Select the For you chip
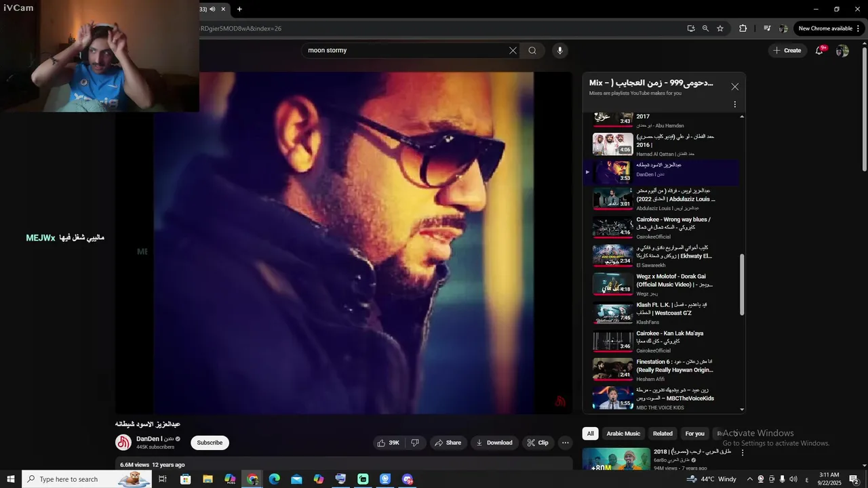The height and width of the screenshot is (488, 868). point(694,434)
